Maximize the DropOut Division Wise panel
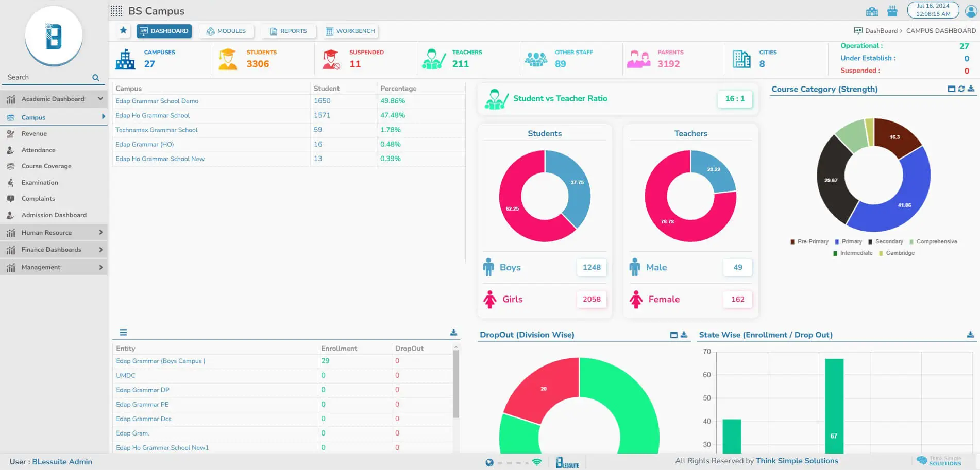The image size is (980, 470). click(673, 335)
